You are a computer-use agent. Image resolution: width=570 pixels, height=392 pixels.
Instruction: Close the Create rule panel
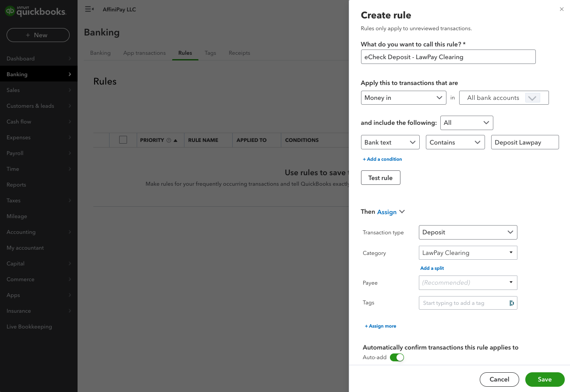pos(561,9)
